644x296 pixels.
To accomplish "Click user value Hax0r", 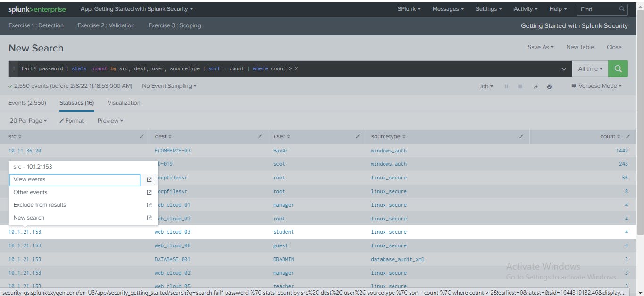I will [x=281, y=151].
